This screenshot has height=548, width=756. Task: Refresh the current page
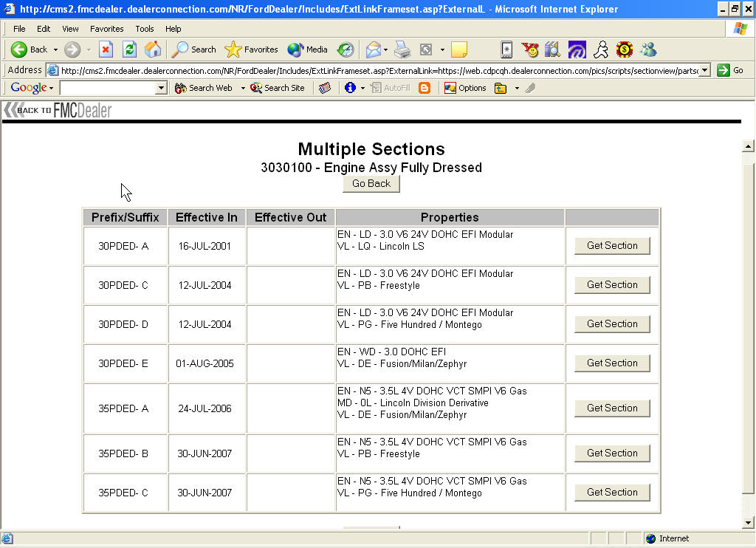128,49
